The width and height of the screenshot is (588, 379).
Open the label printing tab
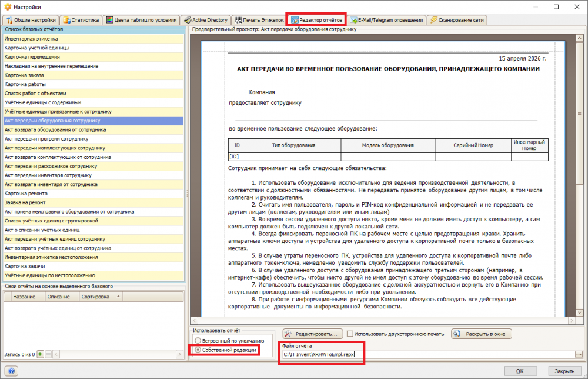[259, 20]
